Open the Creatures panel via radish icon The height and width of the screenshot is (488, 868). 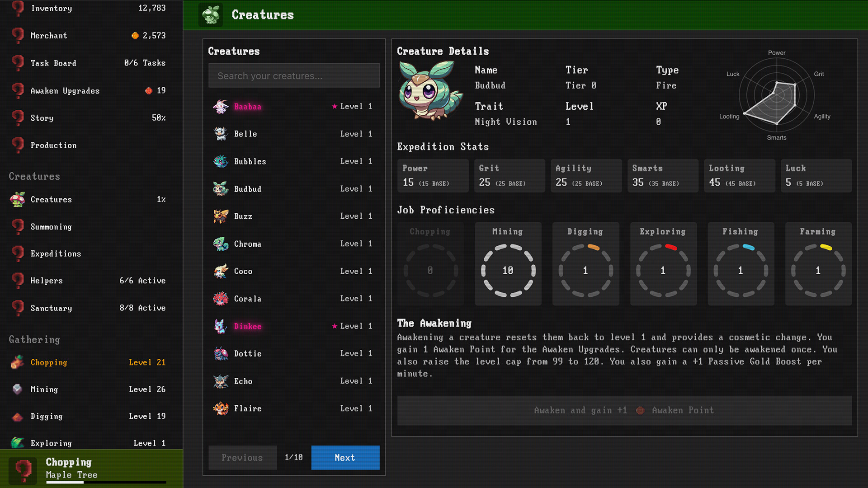point(17,199)
